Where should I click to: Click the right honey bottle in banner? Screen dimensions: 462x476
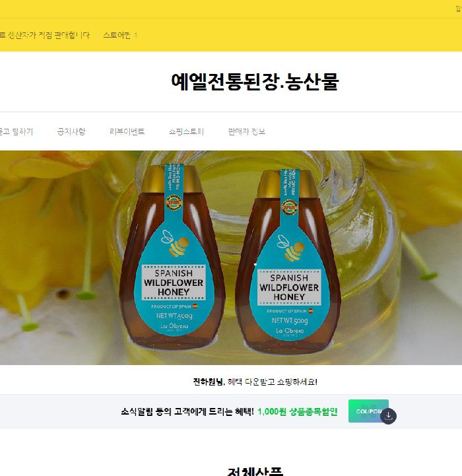tap(288, 261)
